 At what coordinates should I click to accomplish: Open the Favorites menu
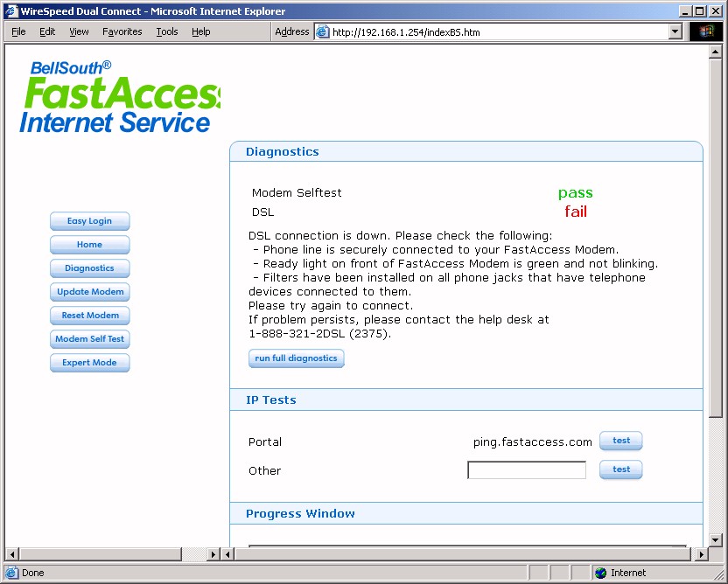click(x=122, y=31)
